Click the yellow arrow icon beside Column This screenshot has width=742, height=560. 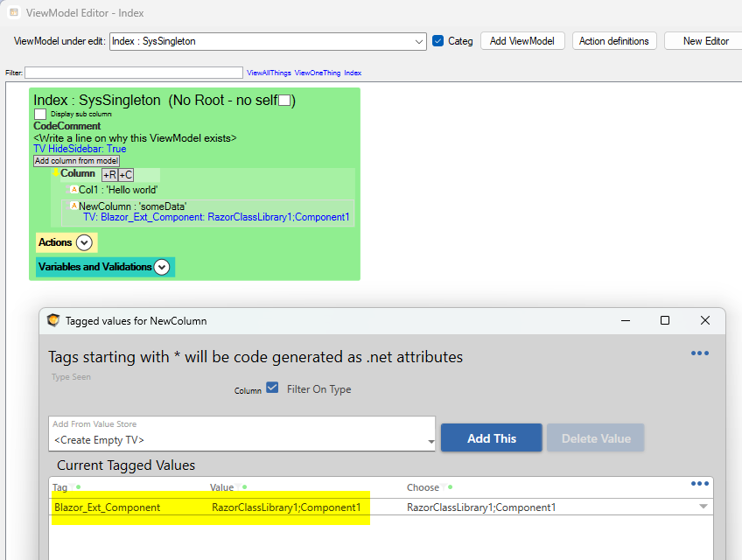[x=55, y=173]
